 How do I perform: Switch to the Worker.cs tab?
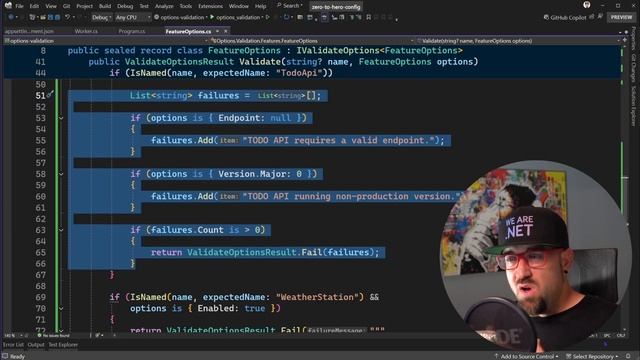click(86, 31)
